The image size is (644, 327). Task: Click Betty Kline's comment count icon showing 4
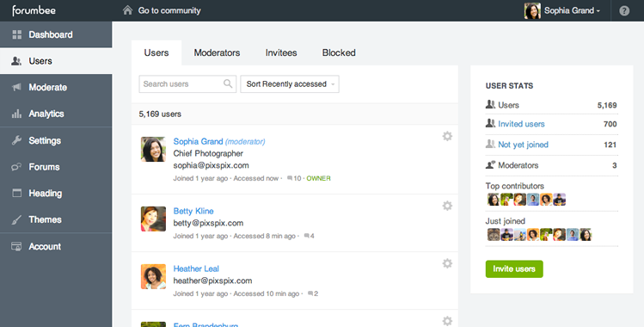tap(306, 236)
